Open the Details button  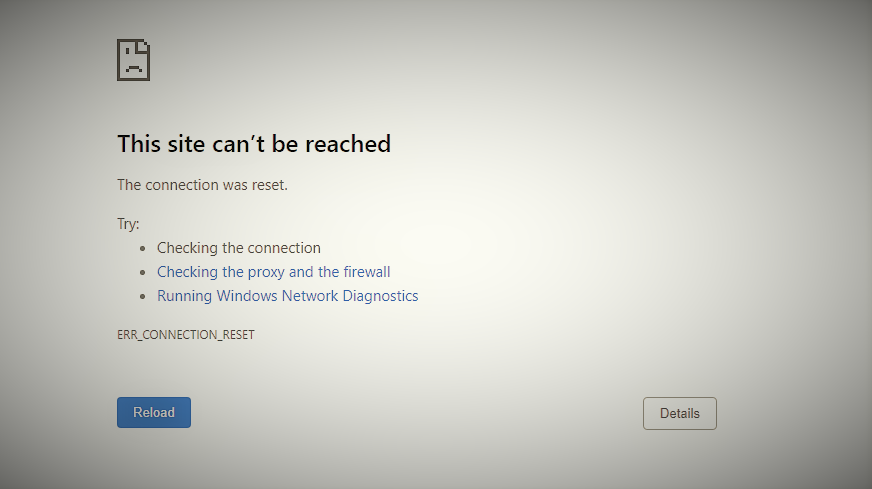point(680,413)
